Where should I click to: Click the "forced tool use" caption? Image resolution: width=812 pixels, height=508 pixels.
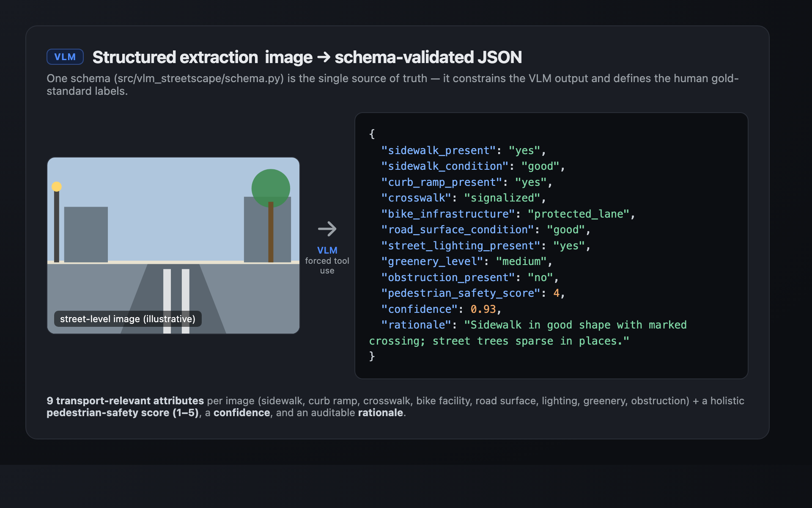[327, 266]
